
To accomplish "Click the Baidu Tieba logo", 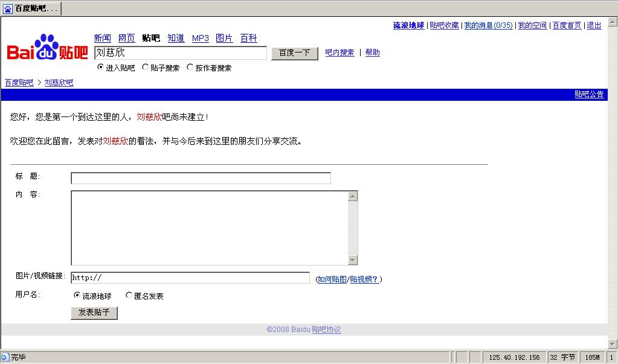I will tap(47, 48).
